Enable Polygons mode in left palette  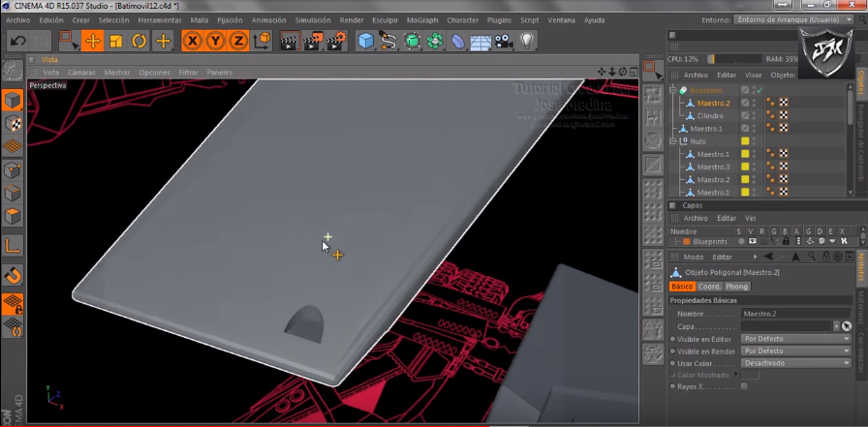click(x=13, y=216)
